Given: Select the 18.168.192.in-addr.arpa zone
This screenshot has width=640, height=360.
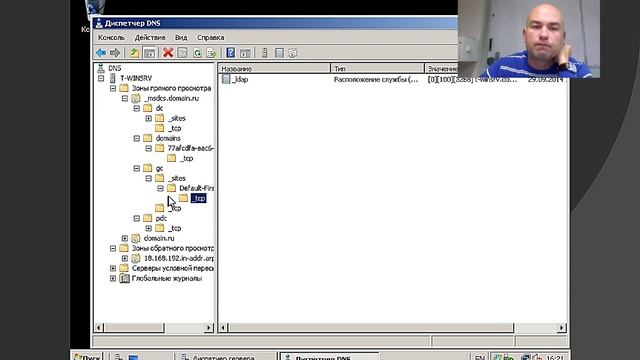Looking at the screenshot, I should (179, 258).
